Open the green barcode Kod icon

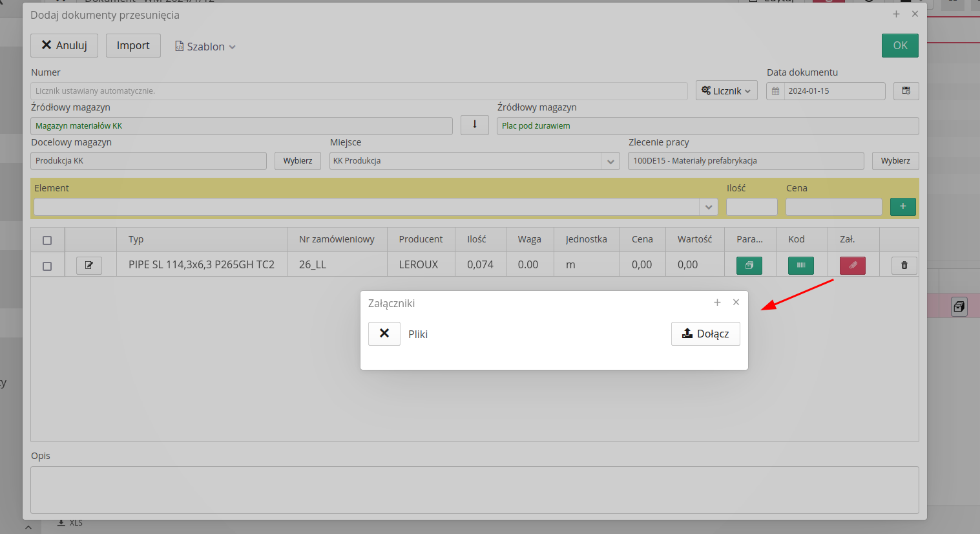[x=800, y=265]
